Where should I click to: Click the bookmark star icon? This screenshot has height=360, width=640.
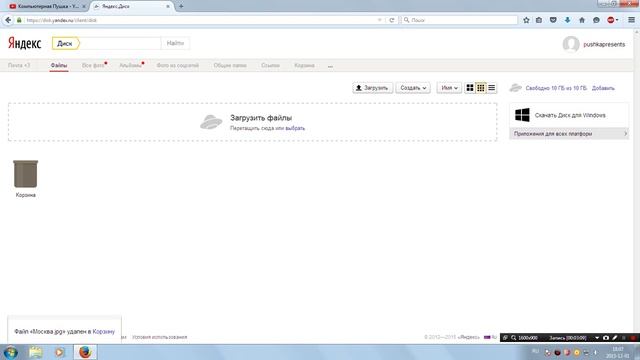point(526,20)
